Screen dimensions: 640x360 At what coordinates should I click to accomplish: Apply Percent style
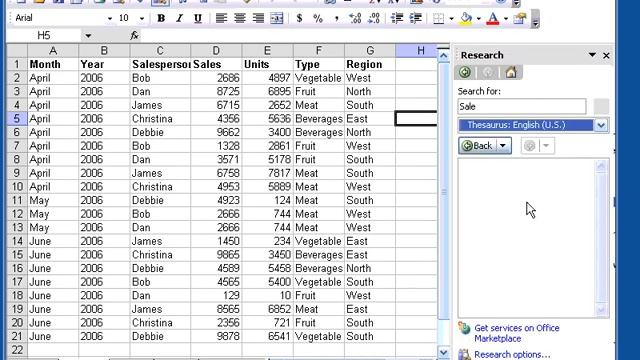pos(318,18)
